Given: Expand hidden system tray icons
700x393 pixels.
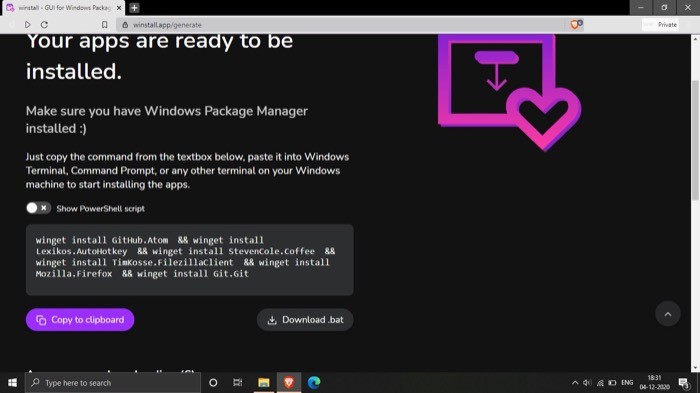Looking at the screenshot, I should (575, 383).
